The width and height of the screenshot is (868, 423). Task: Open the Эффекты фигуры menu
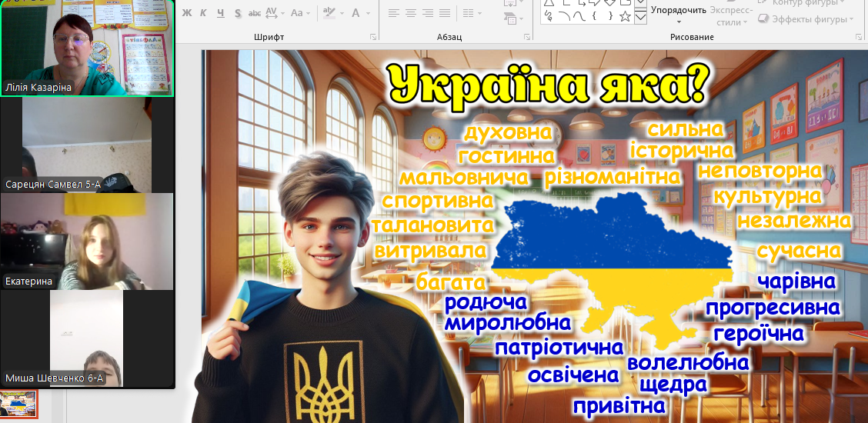point(806,18)
